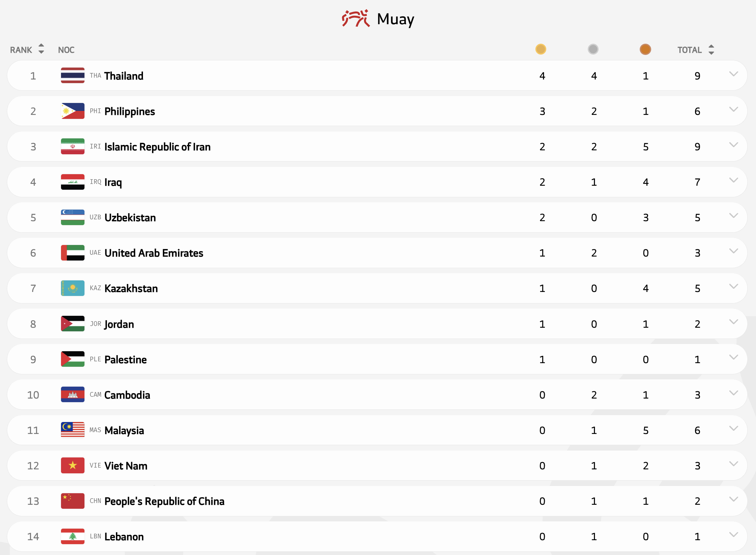
Task: Click the silver medal column icon
Action: pos(593,49)
